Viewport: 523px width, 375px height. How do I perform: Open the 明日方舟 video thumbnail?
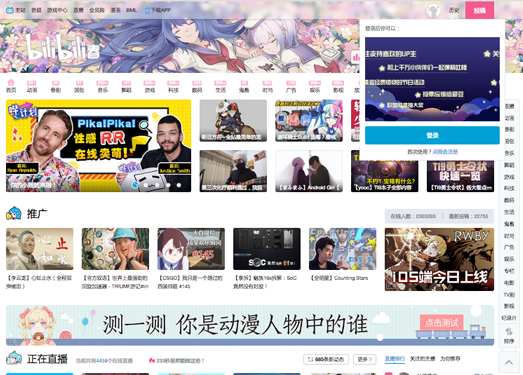[233, 120]
